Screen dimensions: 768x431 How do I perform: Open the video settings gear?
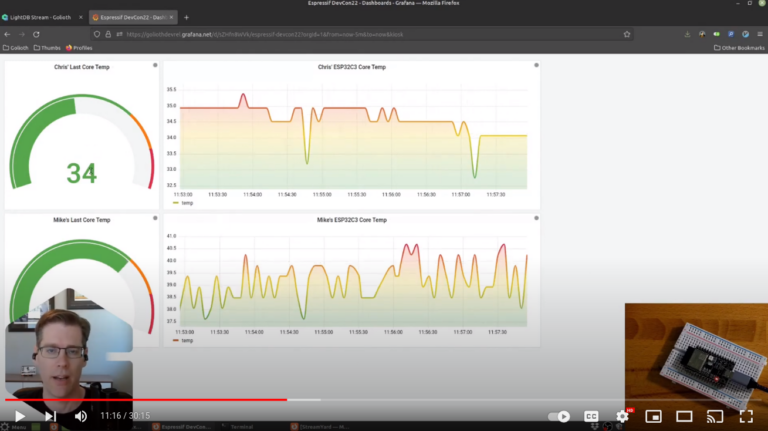pyautogui.click(x=622, y=416)
